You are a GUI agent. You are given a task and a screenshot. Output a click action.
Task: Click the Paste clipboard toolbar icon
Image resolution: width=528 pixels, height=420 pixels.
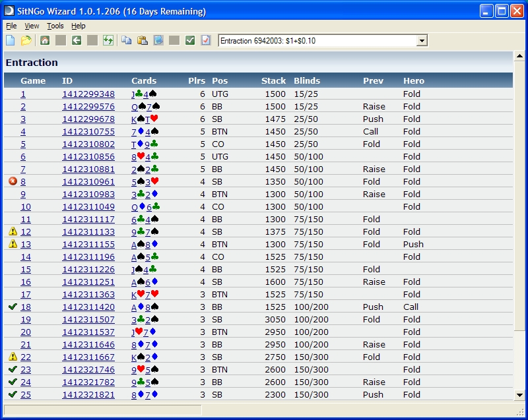[x=143, y=41]
